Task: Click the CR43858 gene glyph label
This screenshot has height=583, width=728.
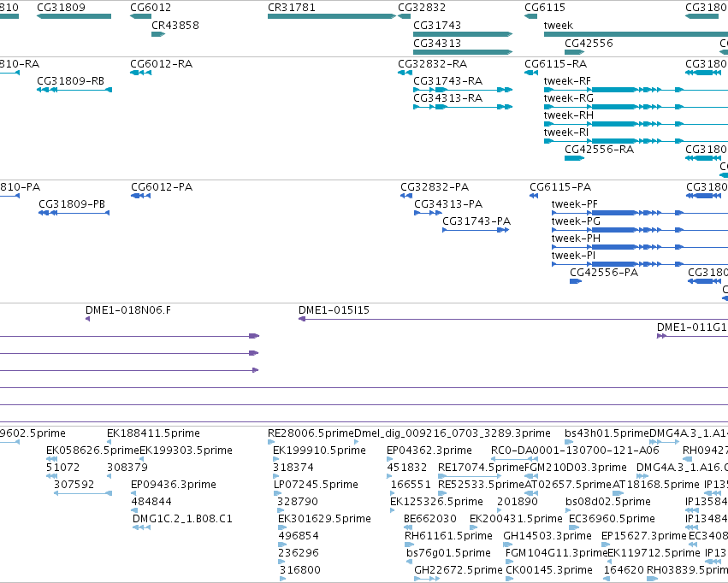Action: (x=175, y=25)
